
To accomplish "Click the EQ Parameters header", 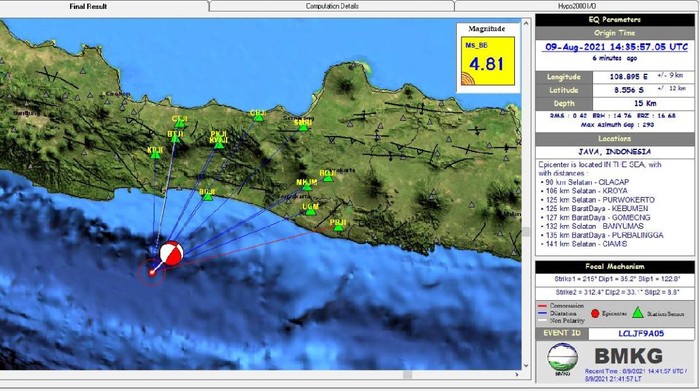I will (615, 20).
